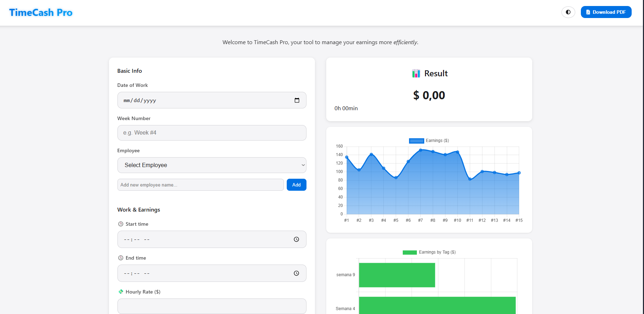Click data point #10 on earnings chart

[457, 152]
